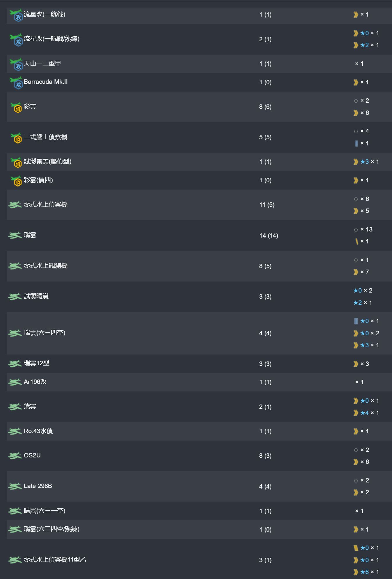The image size is (392, 579).
Task: Click the torpedo bomber icon beside 流星改(一航戦)
Action: coord(16,15)
